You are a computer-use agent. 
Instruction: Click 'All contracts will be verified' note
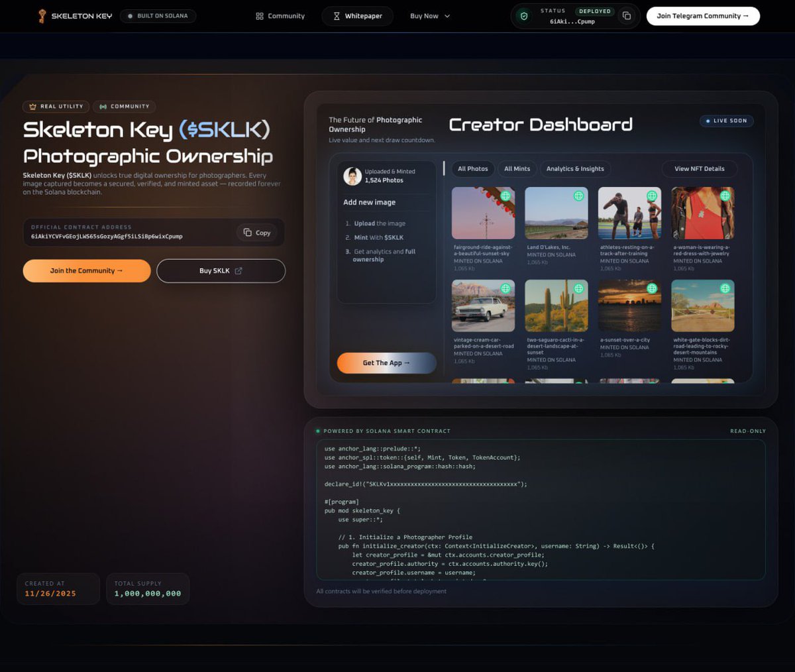[x=382, y=591]
